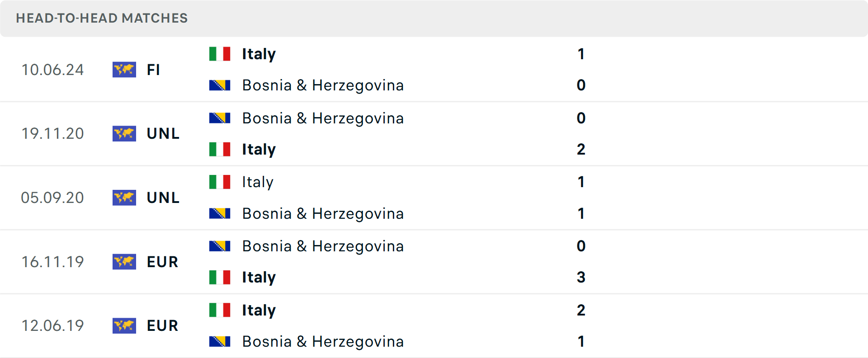
Task: Open the match dated 12.06.19
Action: point(52,325)
